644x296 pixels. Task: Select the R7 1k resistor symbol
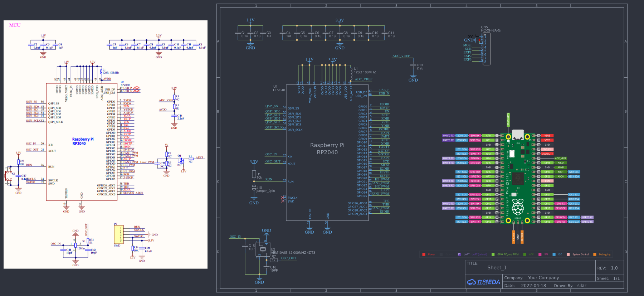point(274,260)
